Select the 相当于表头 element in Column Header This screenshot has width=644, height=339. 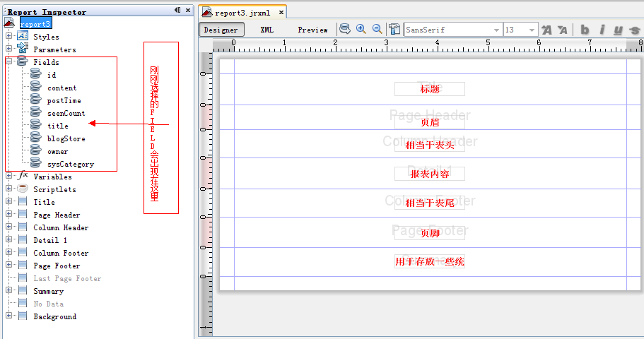430,145
